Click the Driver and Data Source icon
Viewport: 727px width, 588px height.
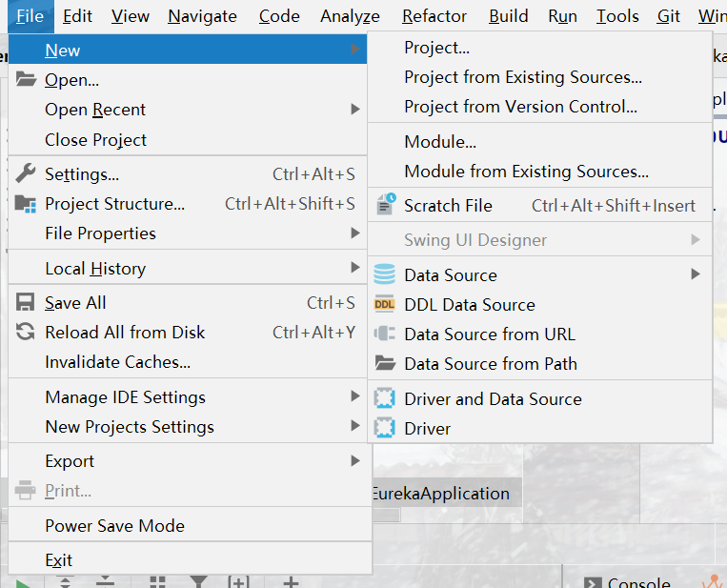pos(384,398)
